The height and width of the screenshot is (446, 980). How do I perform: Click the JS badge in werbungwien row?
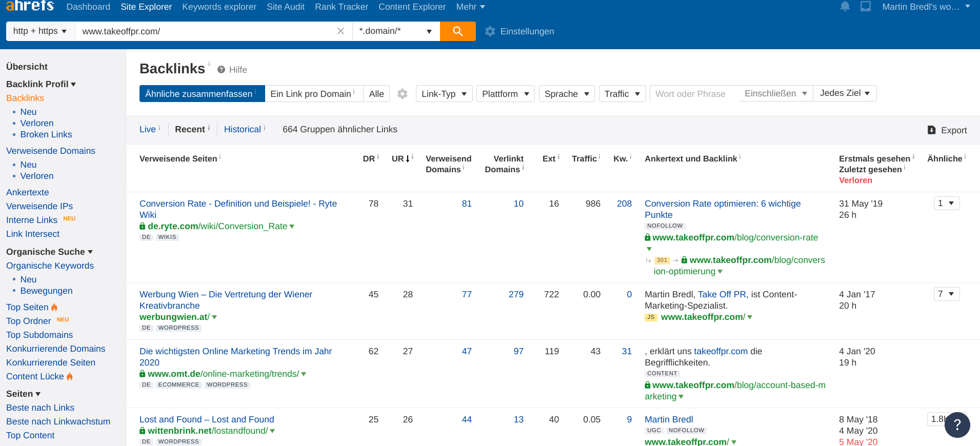click(651, 317)
